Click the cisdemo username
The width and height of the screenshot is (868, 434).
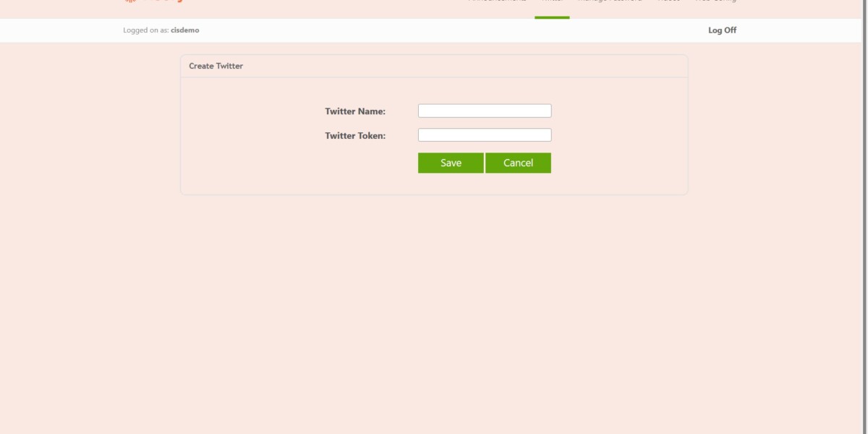point(185,30)
